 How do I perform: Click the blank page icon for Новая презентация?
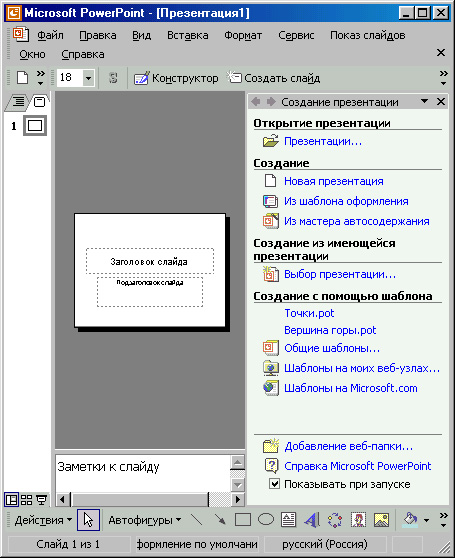pyautogui.click(x=270, y=181)
